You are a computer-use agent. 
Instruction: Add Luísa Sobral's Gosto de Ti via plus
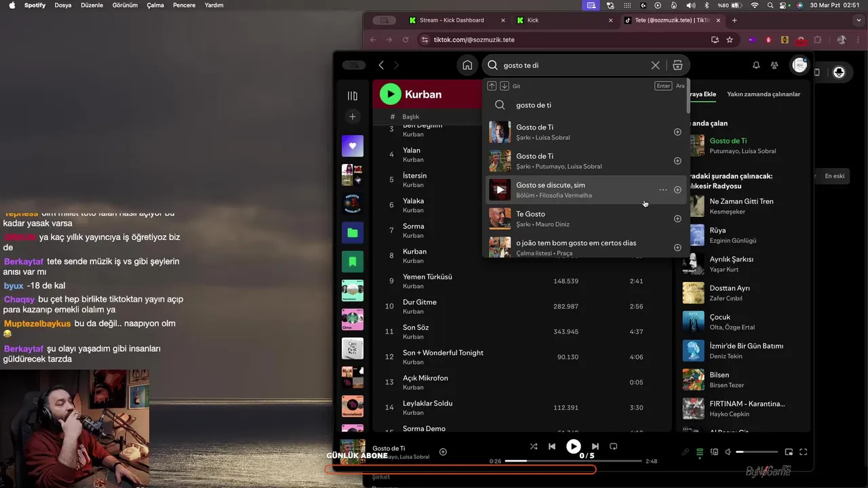pos(677,132)
